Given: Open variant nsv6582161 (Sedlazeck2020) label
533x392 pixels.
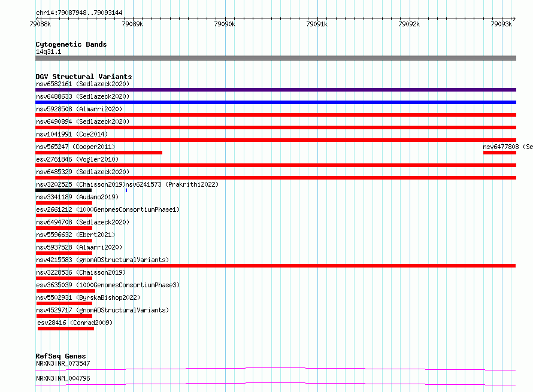Looking at the screenshot, I should pos(83,84).
